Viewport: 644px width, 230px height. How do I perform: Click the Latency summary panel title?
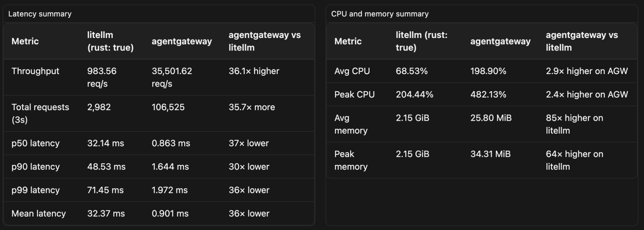pyautogui.click(x=40, y=14)
